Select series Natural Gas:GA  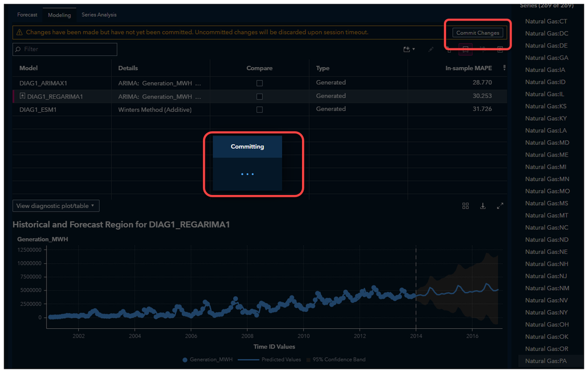click(546, 58)
